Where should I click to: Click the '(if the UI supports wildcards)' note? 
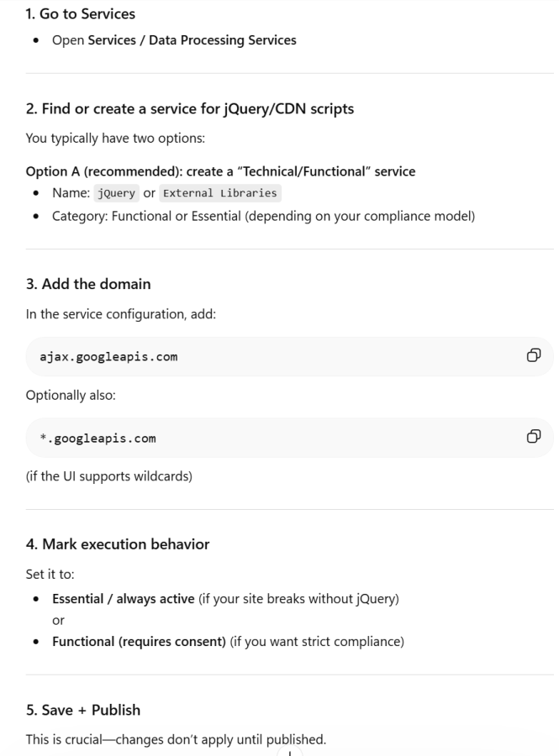coord(109,476)
